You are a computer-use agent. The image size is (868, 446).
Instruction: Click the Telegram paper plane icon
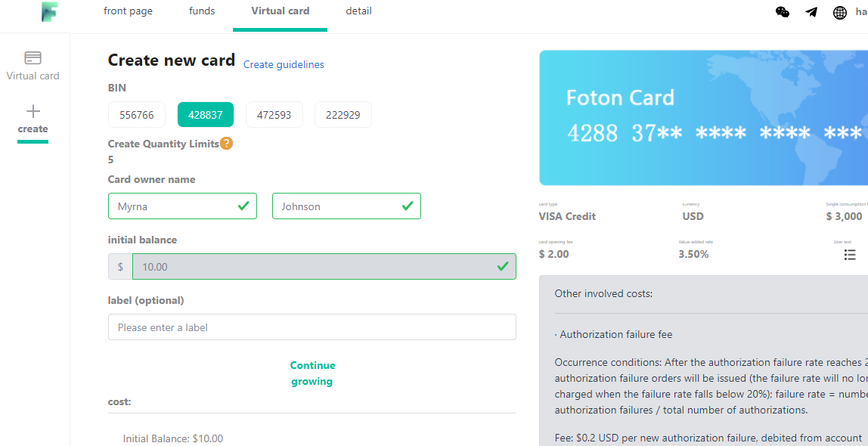[811, 12]
